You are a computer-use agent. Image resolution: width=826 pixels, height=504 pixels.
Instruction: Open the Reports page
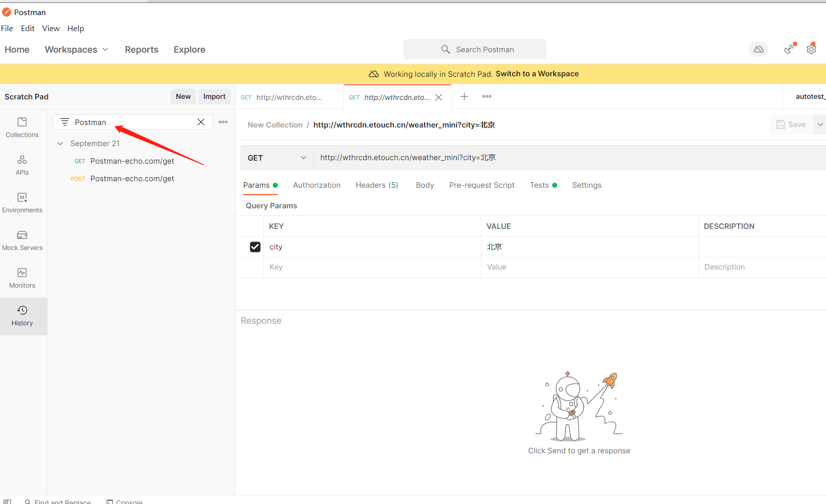tap(142, 50)
